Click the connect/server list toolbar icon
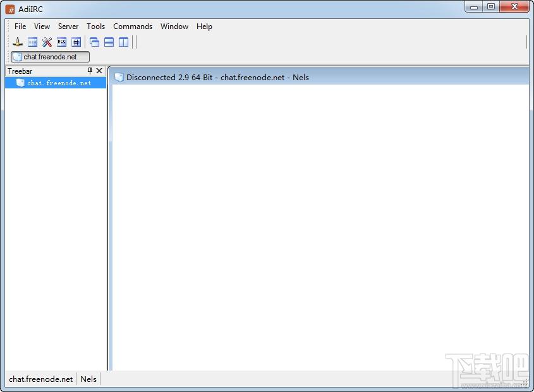This screenshot has width=534, height=392. point(18,42)
